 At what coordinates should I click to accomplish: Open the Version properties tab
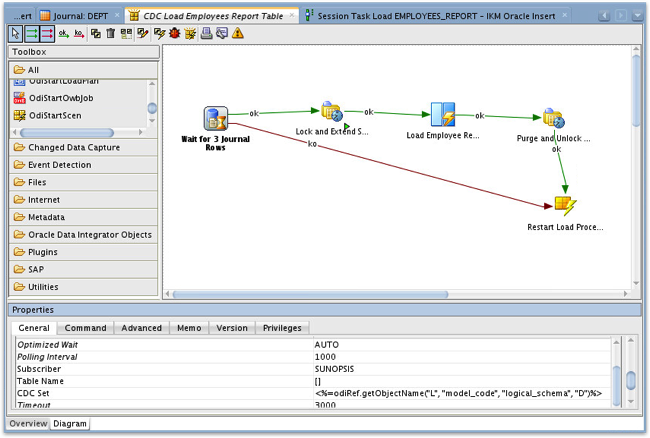pyautogui.click(x=232, y=328)
